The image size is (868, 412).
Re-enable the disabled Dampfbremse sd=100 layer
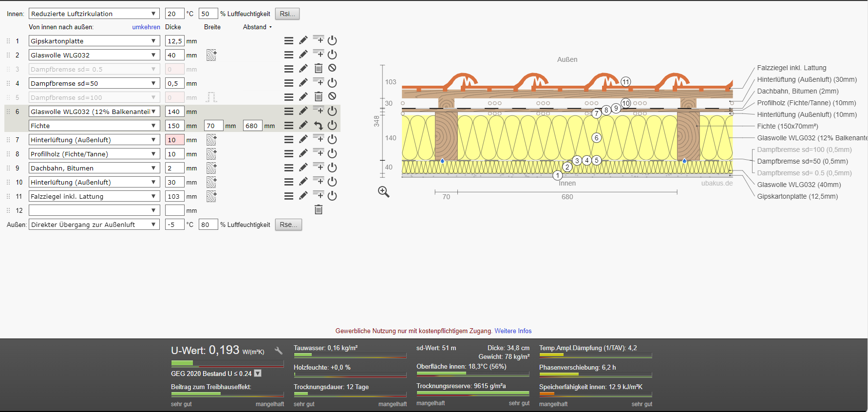click(x=332, y=96)
